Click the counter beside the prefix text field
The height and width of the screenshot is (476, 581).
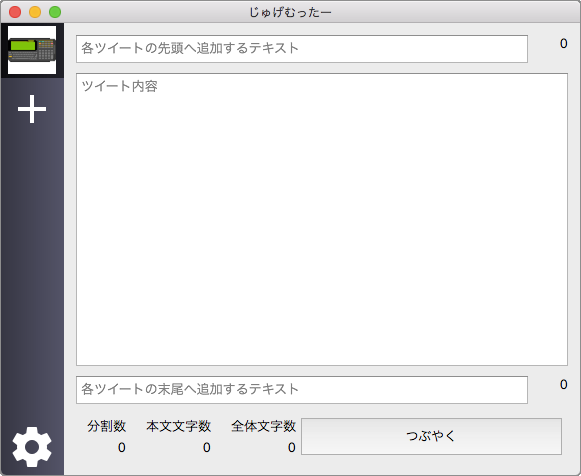point(563,44)
